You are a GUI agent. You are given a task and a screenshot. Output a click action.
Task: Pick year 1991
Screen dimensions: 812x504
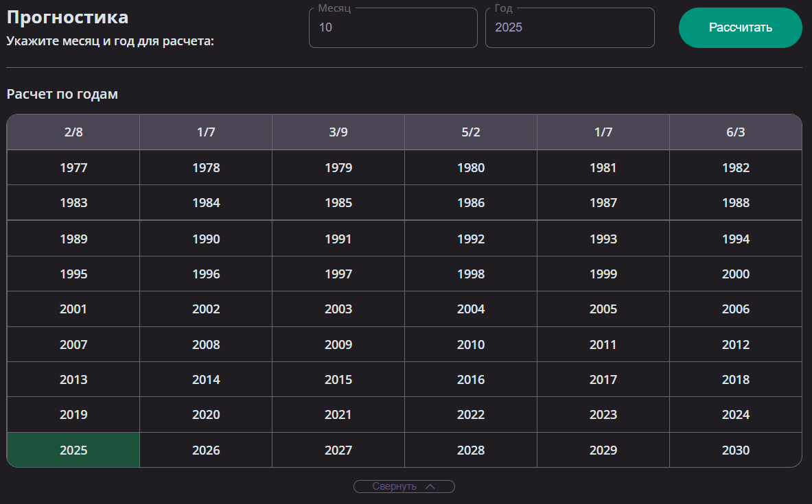338,239
